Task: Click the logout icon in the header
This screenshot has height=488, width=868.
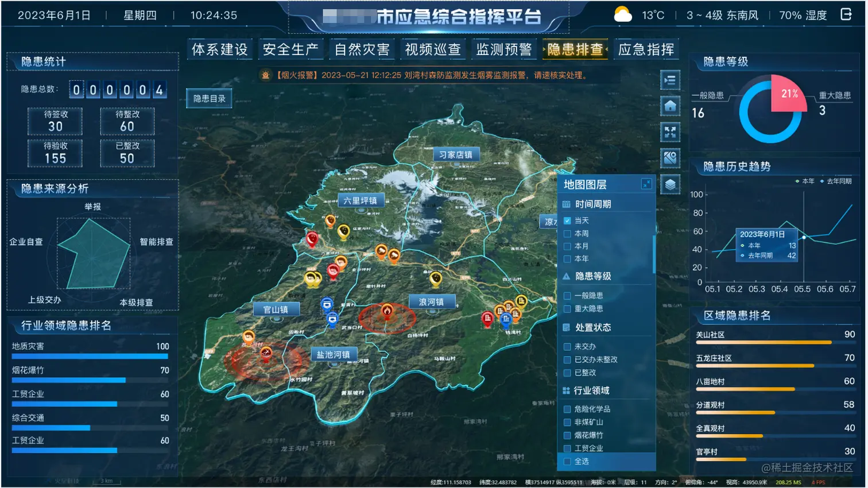Action: (x=846, y=14)
